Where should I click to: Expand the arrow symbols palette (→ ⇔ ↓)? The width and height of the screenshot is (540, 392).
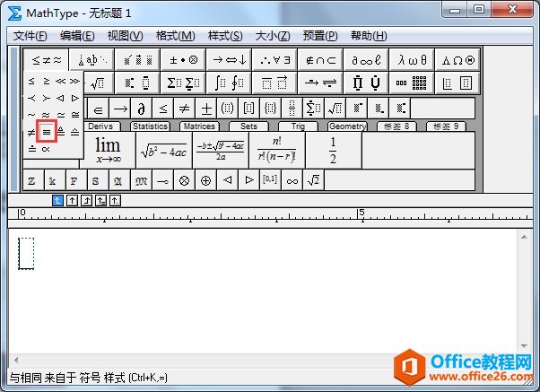[228, 59]
